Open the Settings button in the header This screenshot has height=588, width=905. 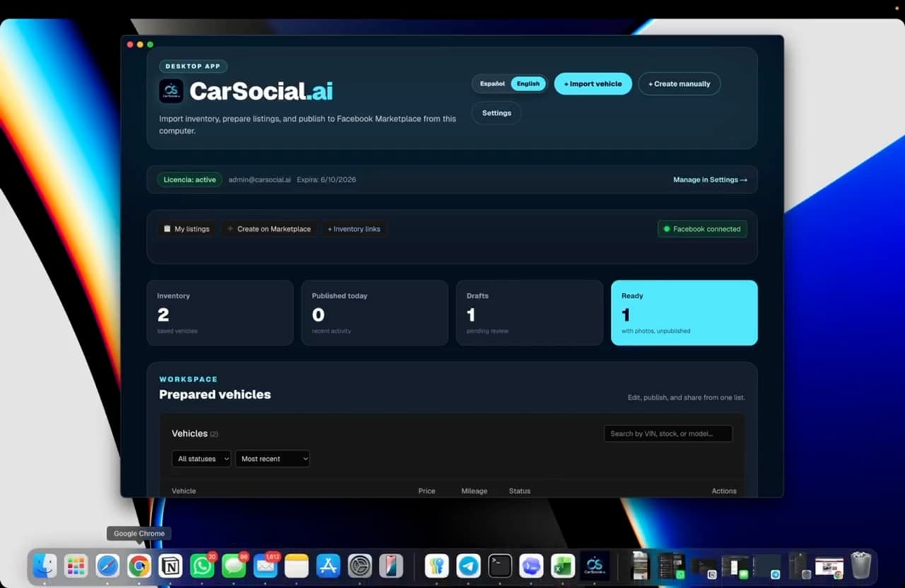496,113
